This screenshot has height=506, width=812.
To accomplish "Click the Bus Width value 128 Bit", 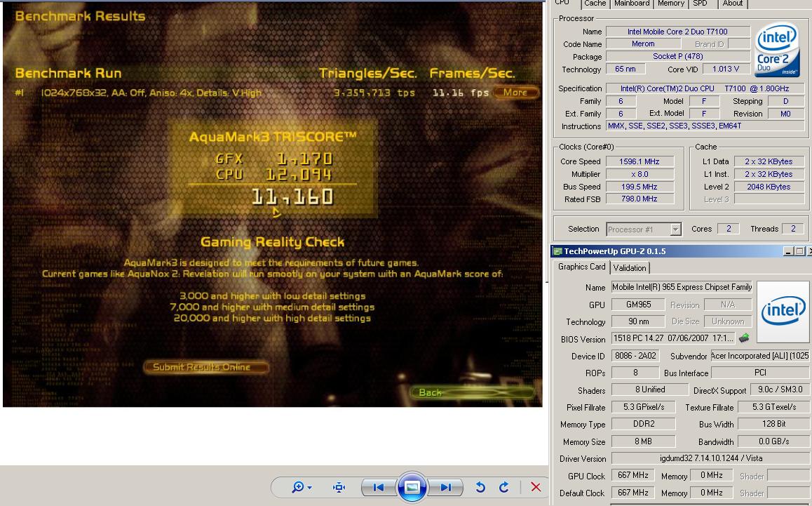I will coord(773,424).
